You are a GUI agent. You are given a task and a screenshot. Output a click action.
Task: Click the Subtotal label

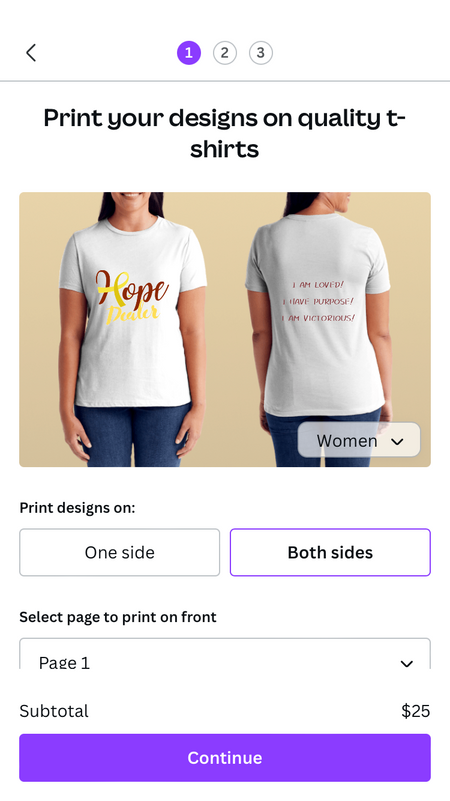pyautogui.click(x=54, y=711)
